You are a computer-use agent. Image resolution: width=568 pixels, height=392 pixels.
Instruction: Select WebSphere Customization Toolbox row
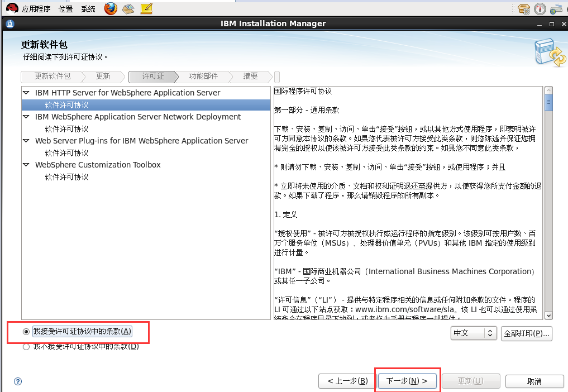point(98,165)
